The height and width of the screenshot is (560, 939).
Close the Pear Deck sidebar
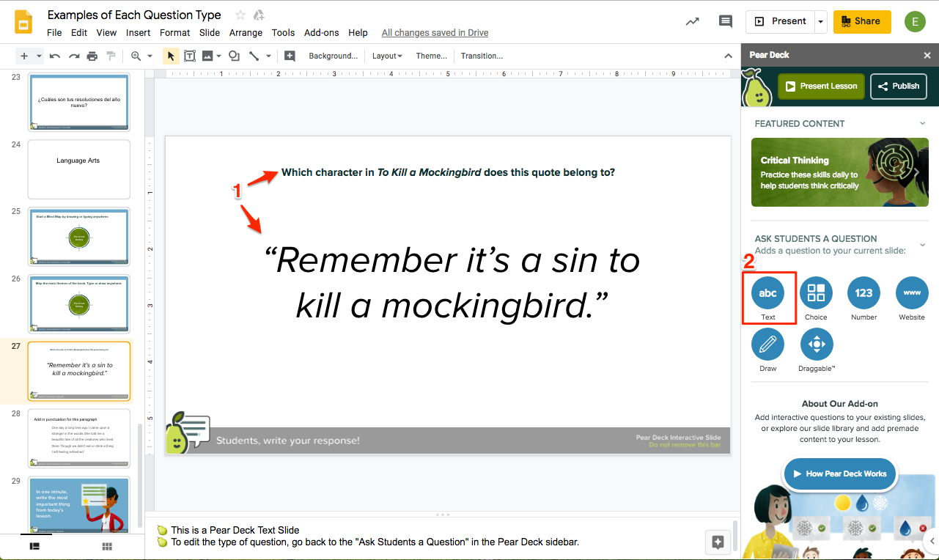coord(927,55)
